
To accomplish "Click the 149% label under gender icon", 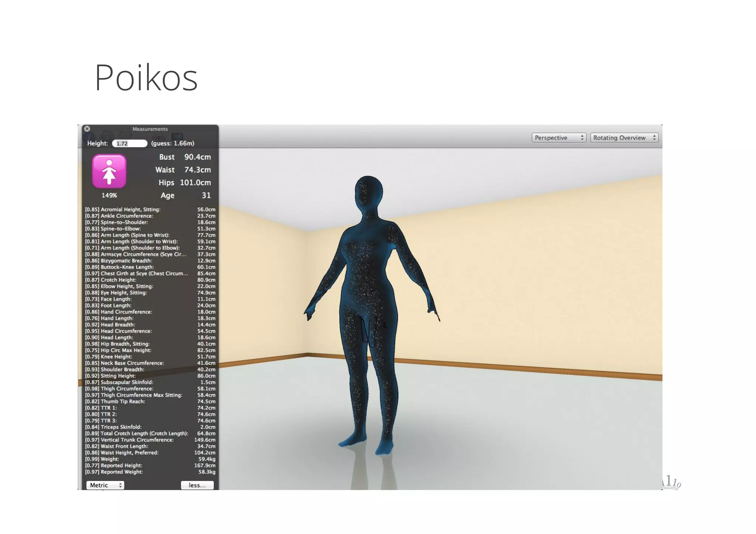I will click(x=109, y=196).
